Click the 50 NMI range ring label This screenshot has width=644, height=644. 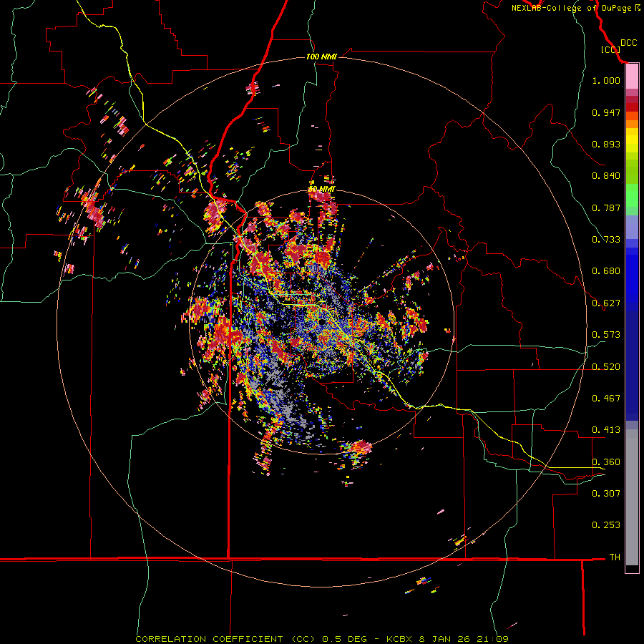321,190
